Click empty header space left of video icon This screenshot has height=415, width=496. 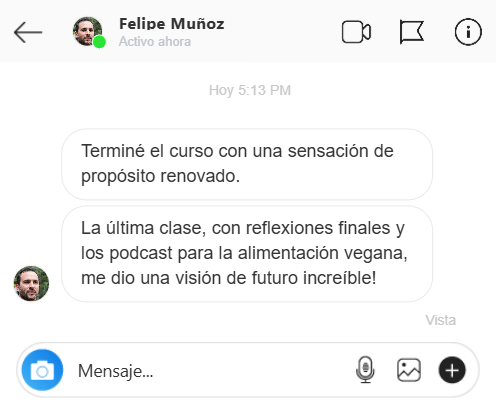283,32
